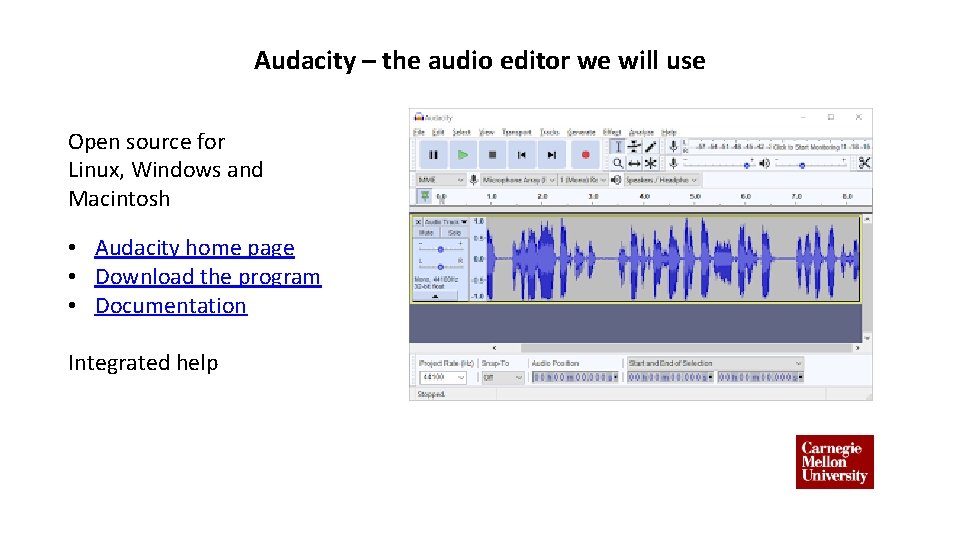Open the File menu
The image size is (960, 540).
pos(419,132)
